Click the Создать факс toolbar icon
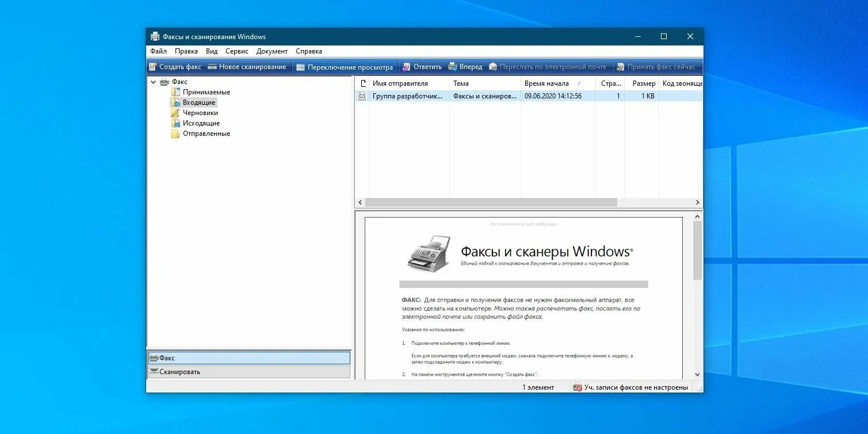The width and height of the screenshot is (868, 434). 153,67
